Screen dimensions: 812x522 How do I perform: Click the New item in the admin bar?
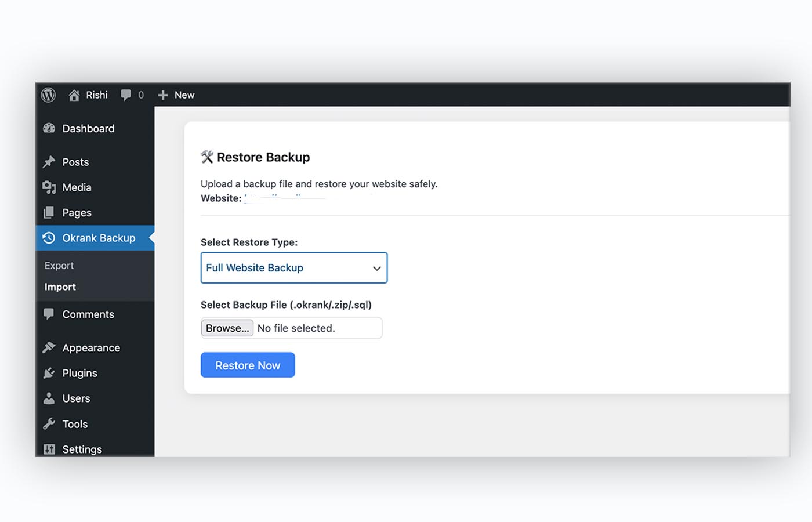point(176,95)
